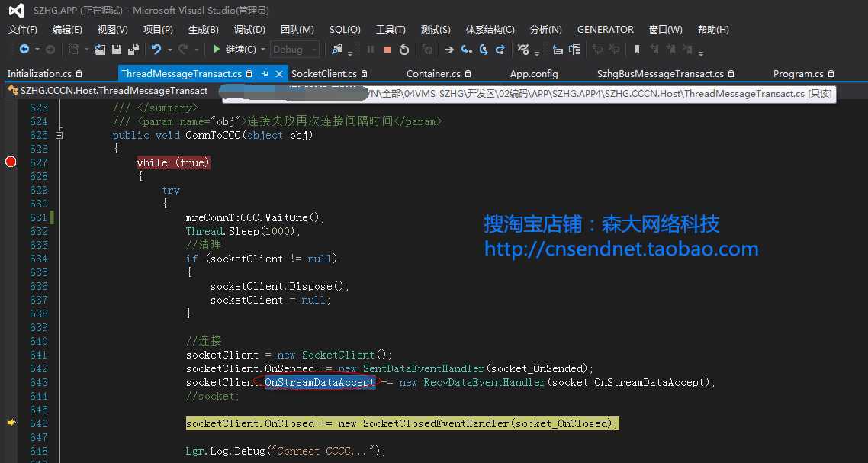
Task: Open the 窗口(W) menu
Action: pos(665,29)
